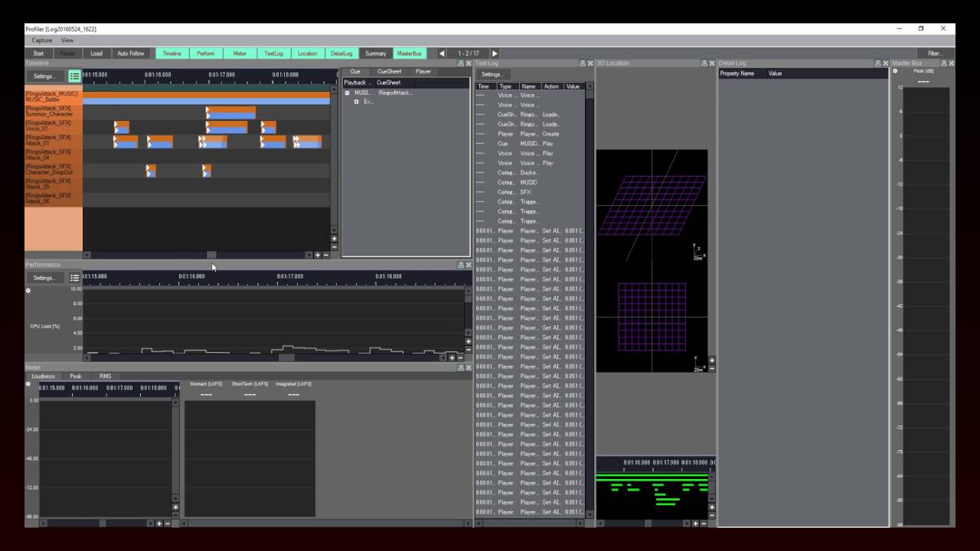Toggle the DetailLog panel button
This screenshot has height=551, width=980.
(x=341, y=54)
